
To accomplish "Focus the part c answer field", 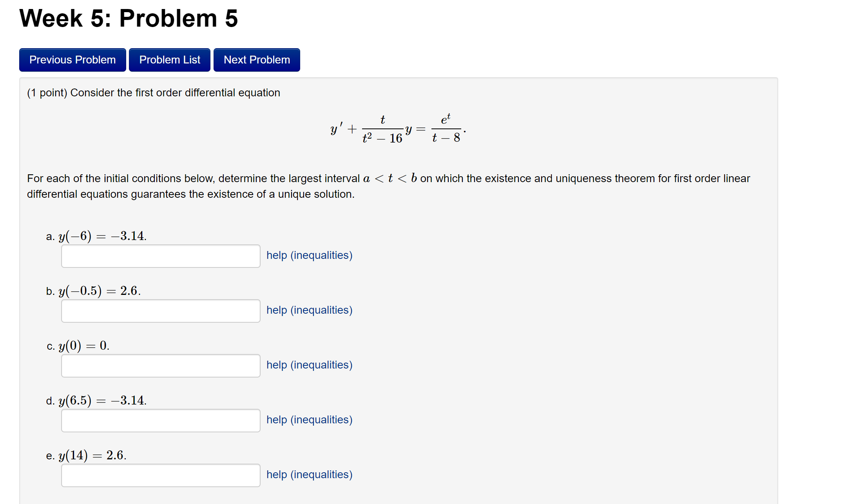I will click(x=161, y=366).
